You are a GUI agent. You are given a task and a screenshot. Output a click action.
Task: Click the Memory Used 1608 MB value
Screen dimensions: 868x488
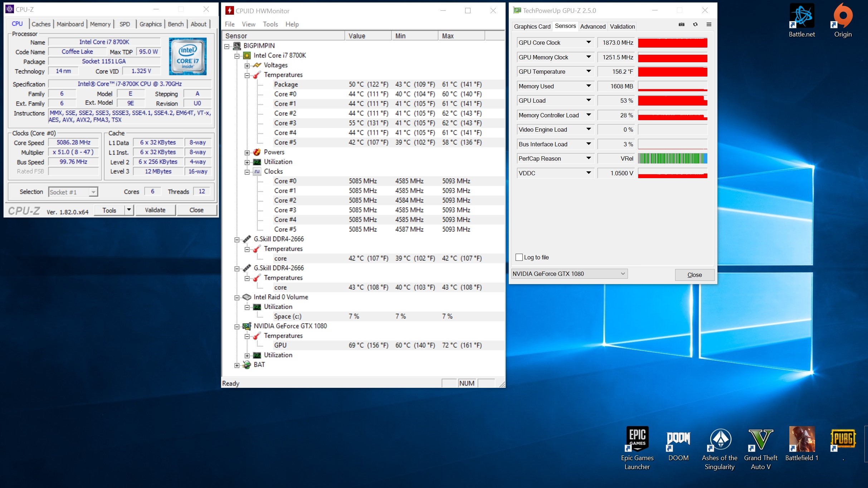[x=616, y=86]
